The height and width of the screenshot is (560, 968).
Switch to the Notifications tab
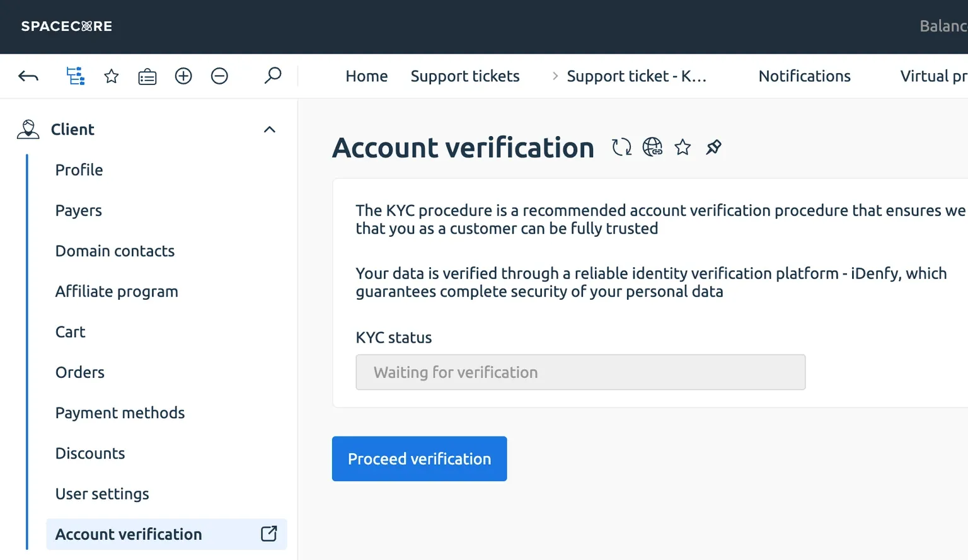(x=804, y=76)
